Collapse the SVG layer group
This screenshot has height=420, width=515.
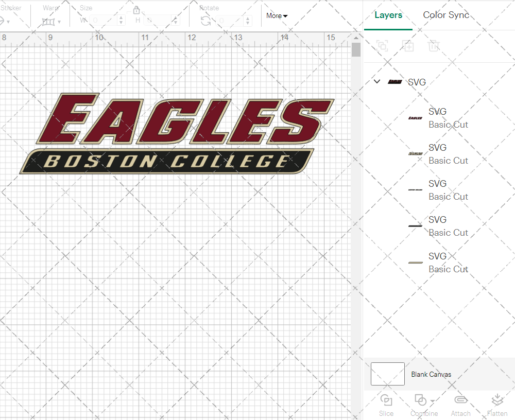(376, 81)
